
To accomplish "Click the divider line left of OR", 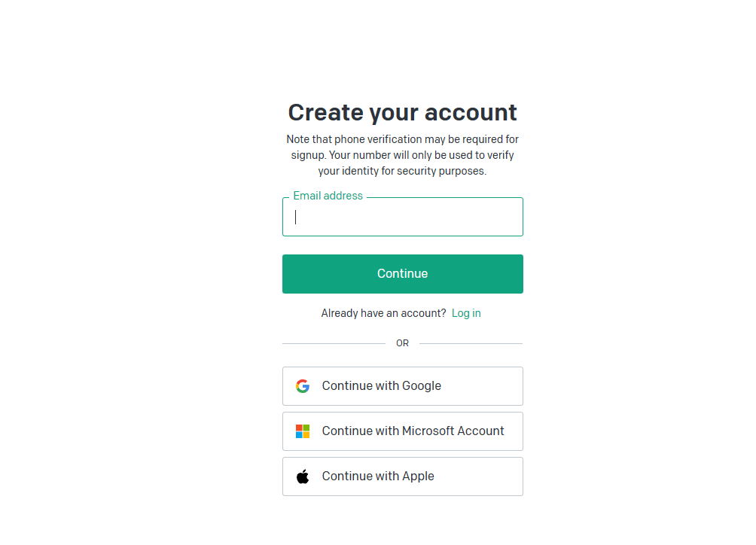I will 334,343.
